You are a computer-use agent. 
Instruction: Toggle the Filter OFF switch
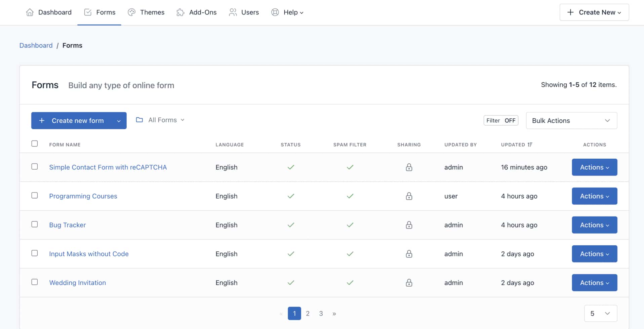500,120
